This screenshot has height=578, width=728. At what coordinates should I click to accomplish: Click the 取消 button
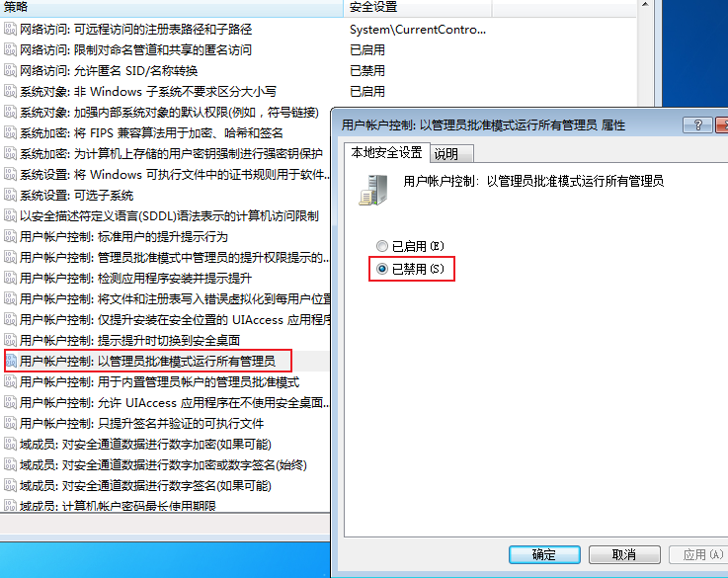click(624, 555)
